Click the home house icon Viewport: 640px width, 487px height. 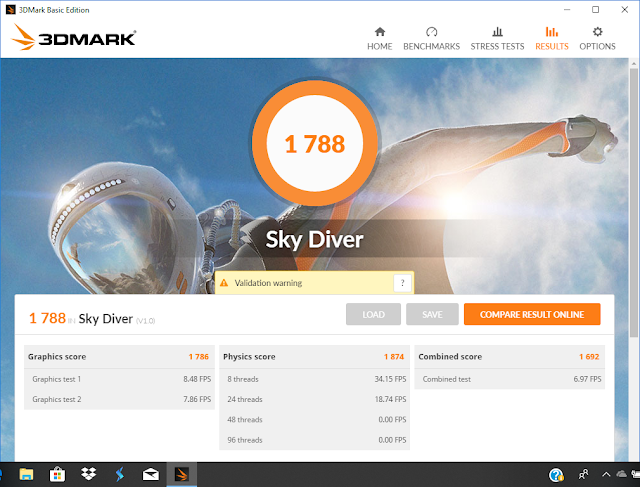(380, 32)
